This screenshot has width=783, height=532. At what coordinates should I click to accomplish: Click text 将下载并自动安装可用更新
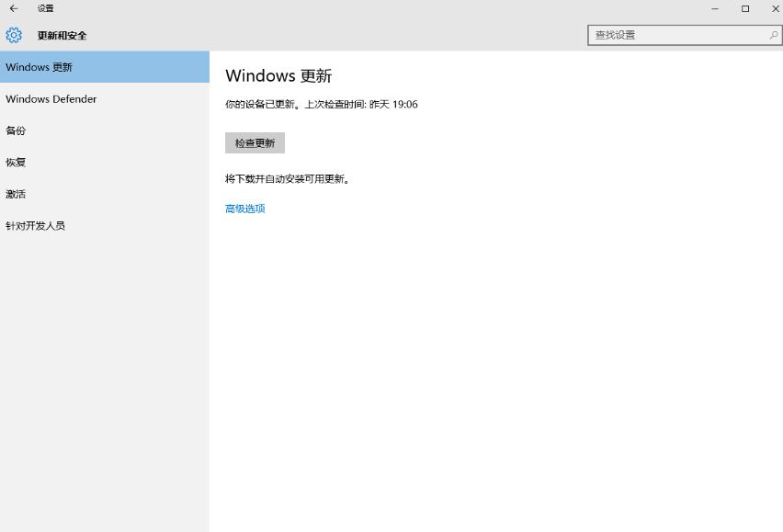tap(287, 178)
